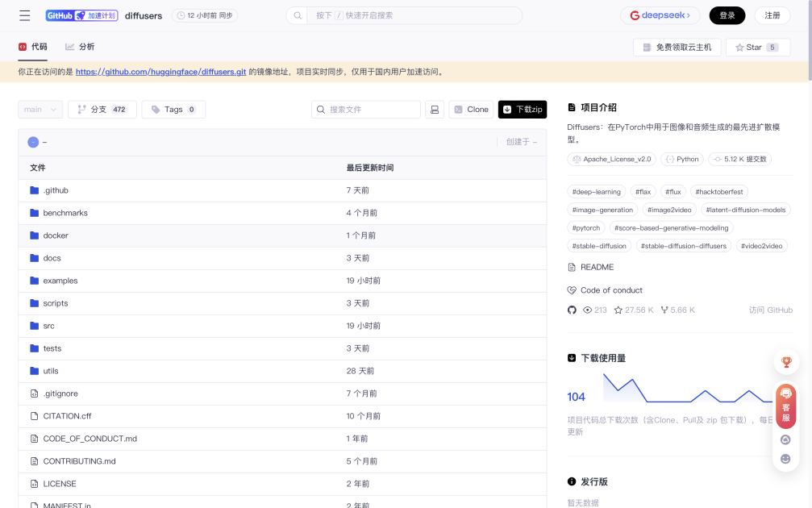Viewport: 812px width, 508px height.
Task: Select the #stable-diffusion topic tag
Action: coord(599,246)
